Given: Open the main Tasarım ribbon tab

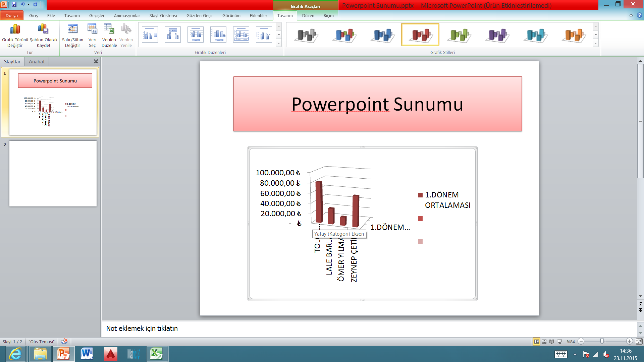Looking at the screenshot, I should tap(72, 15).
